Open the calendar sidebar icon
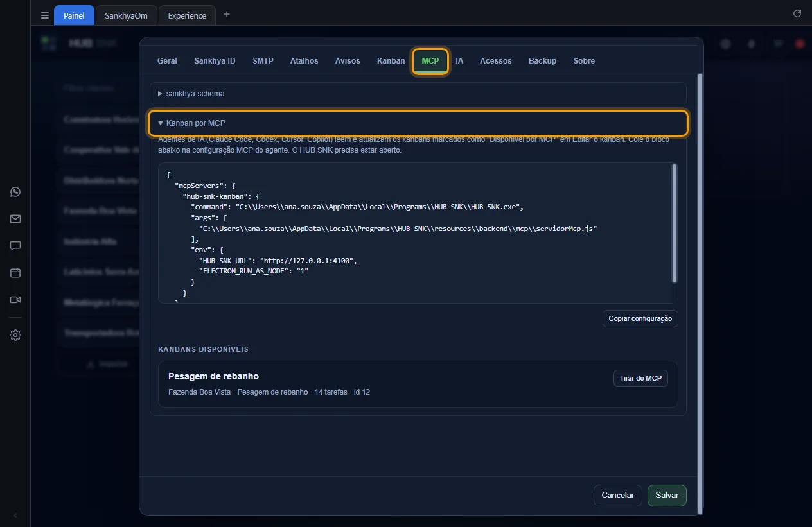Image resolution: width=812 pixels, height=527 pixels. 15,273
